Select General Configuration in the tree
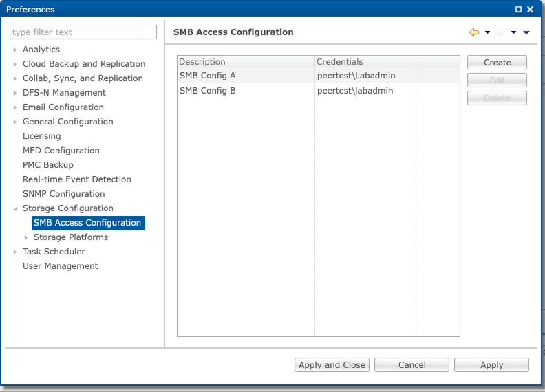This screenshot has width=545, height=392. click(x=67, y=121)
